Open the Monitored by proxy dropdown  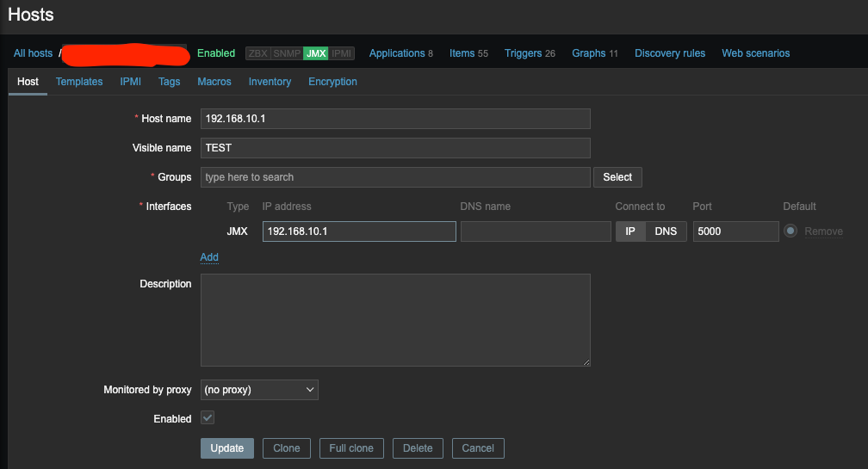point(259,390)
